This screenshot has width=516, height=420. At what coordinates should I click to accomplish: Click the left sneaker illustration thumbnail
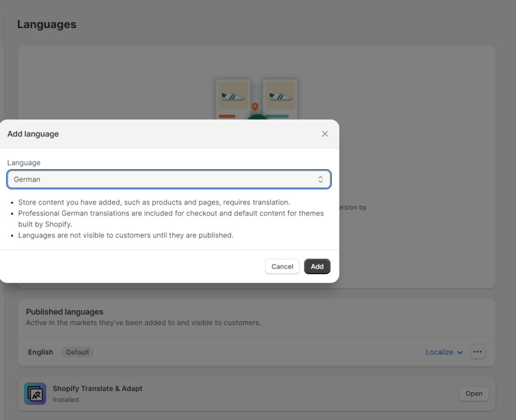coord(233,96)
